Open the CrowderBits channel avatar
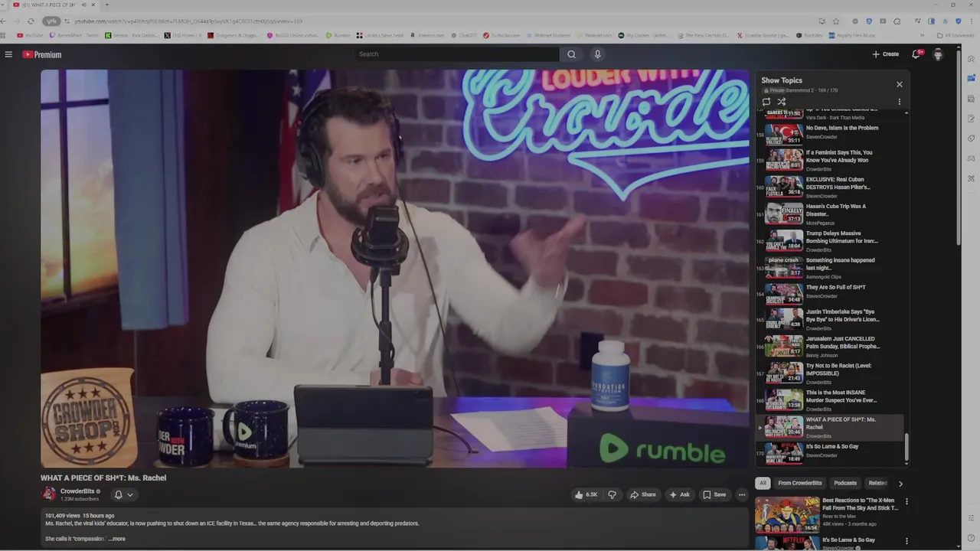This screenshot has height=551, width=980. [48, 494]
